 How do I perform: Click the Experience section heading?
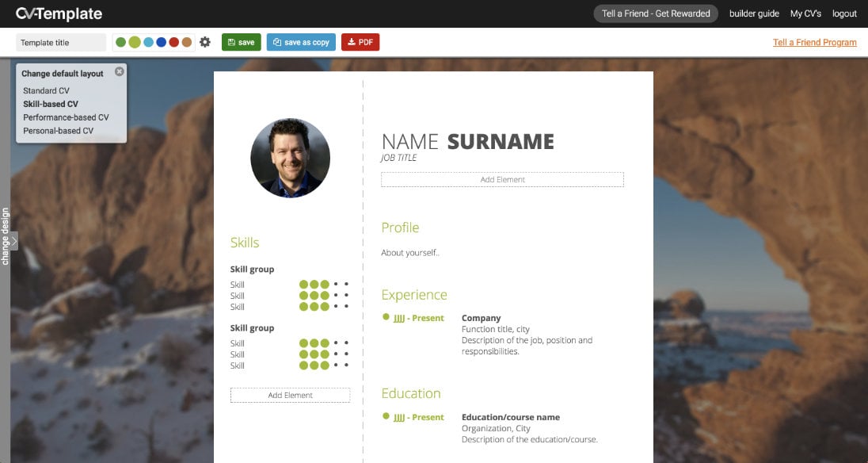(x=414, y=295)
